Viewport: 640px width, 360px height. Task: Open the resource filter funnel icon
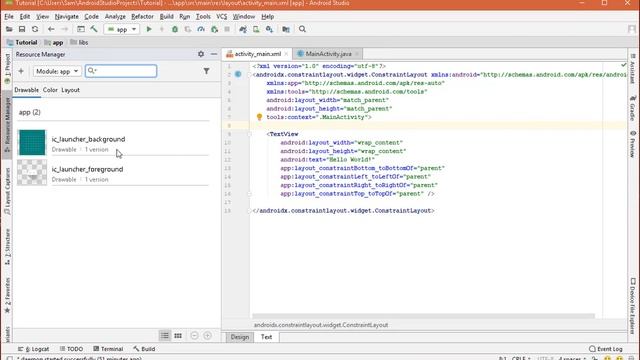[x=207, y=71]
